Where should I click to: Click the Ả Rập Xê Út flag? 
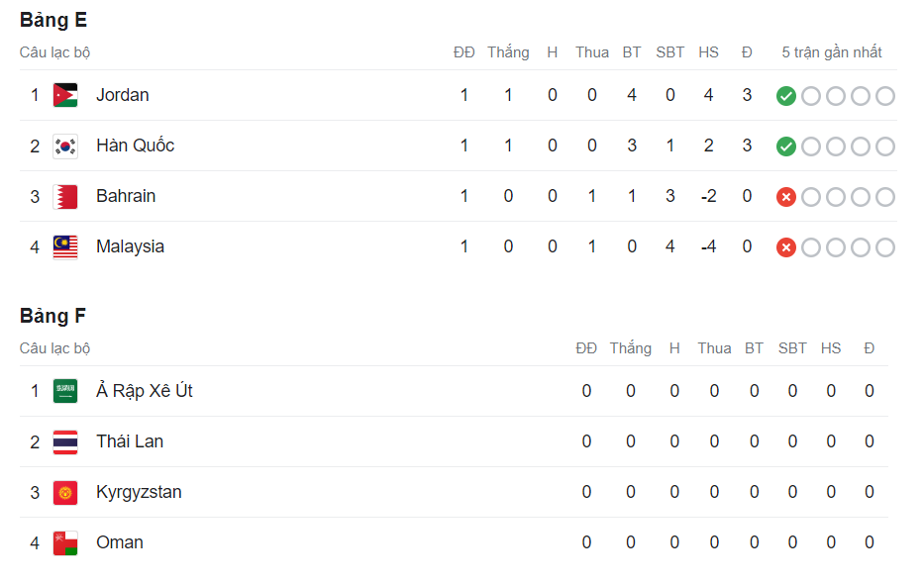click(x=65, y=391)
